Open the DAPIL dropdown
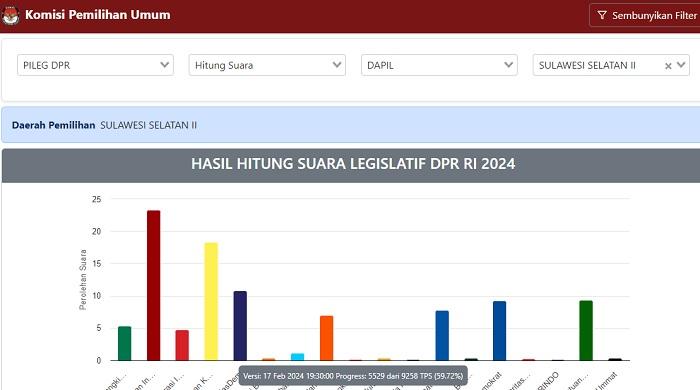 click(439, 65)
